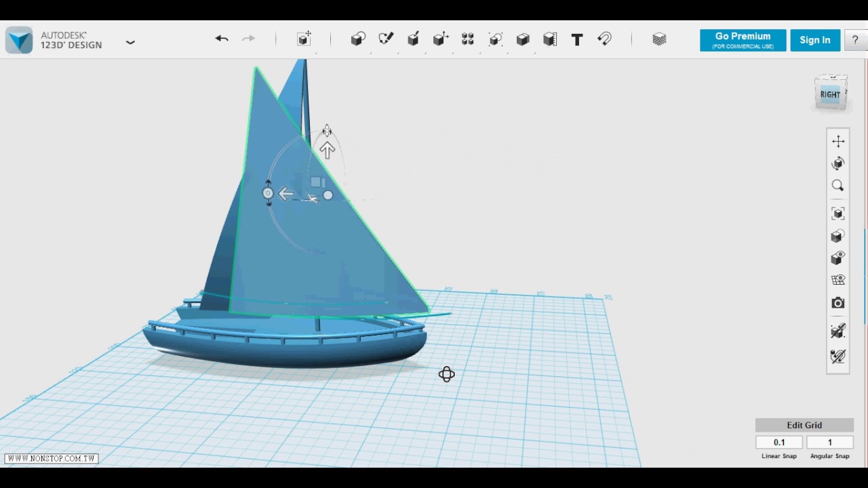Toggle grid visibility icon

pos(838,280)
